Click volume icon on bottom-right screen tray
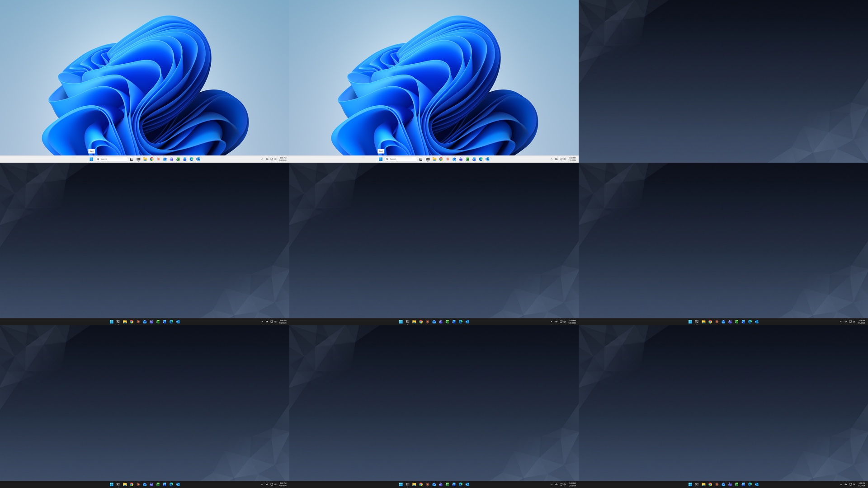The width and height of the screenshot is (868, 488). pos(854,484)
